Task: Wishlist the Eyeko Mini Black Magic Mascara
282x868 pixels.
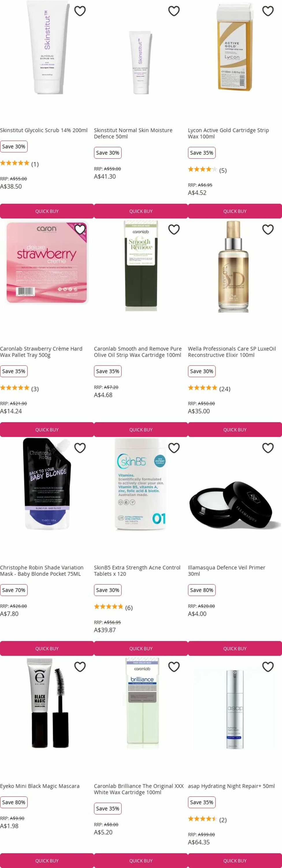Action: [x=80, y=667]
